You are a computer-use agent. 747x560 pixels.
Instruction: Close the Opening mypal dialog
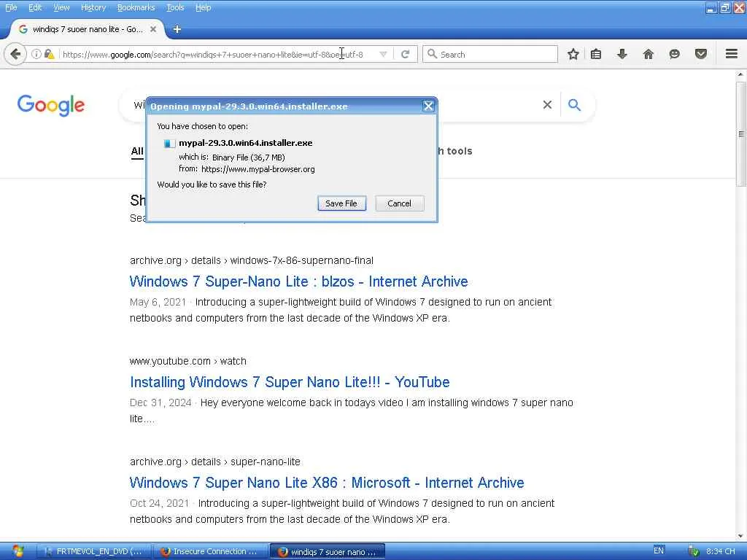click(x=428, y=106)
